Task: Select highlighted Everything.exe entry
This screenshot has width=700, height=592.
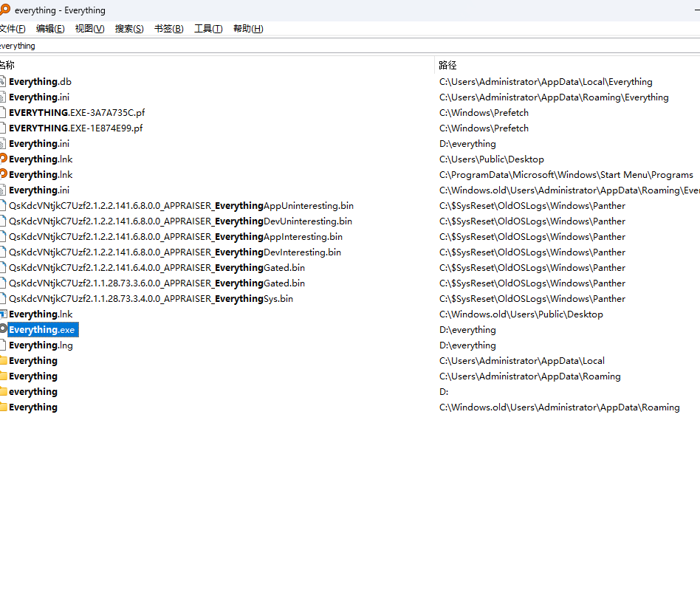Action: pos(43,330)
